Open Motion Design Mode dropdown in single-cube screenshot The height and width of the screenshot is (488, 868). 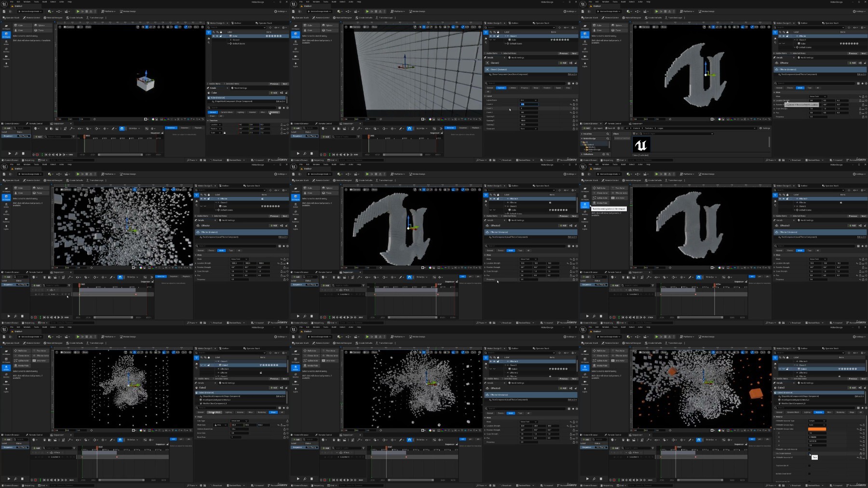point(30,11)
